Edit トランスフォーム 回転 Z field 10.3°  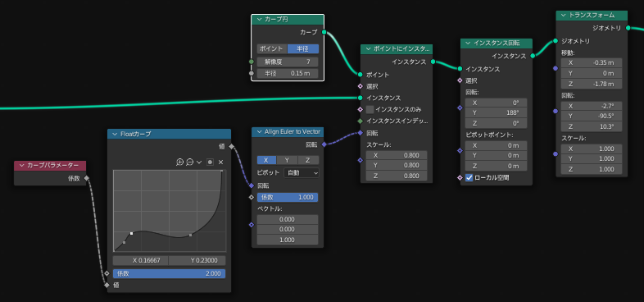[592, 126]
